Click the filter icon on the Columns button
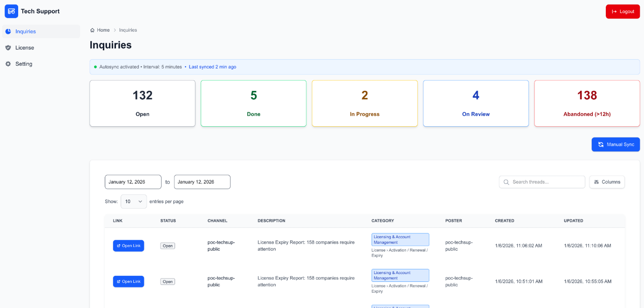644x308 pixels. click(x=597, y=182)
